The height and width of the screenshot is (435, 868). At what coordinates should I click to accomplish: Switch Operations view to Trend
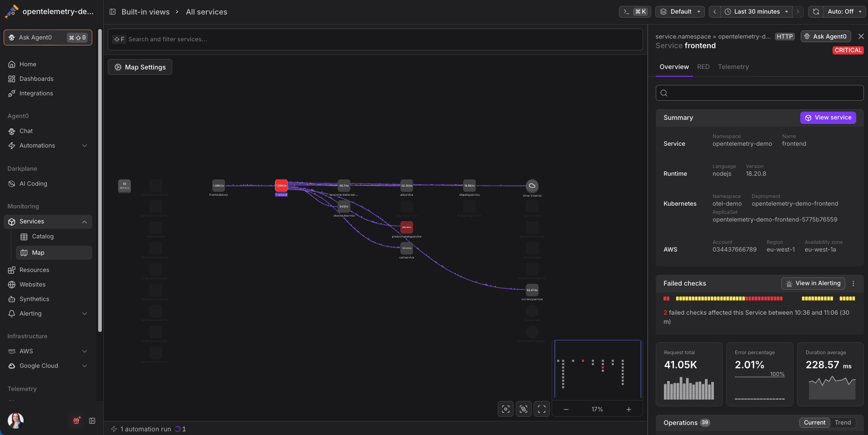pos(843,423)
